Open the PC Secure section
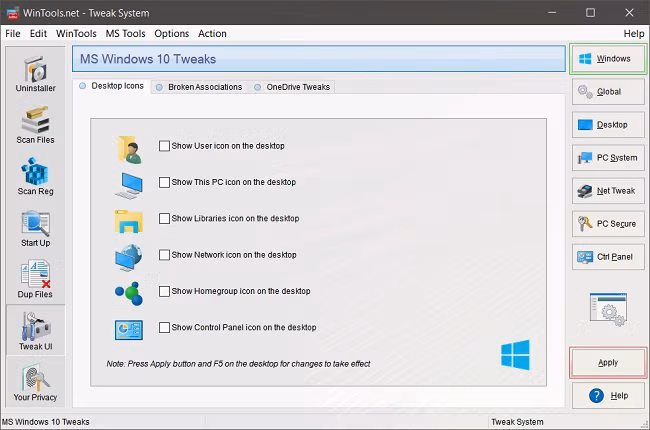This screenshot has width=650, height=430. pyautogui.click(x=608, y=224)
